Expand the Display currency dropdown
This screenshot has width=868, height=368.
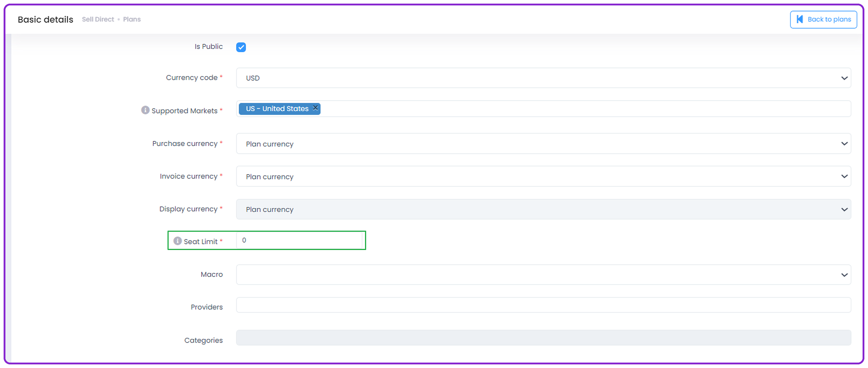pyautogui.click(x=543, y=209)
